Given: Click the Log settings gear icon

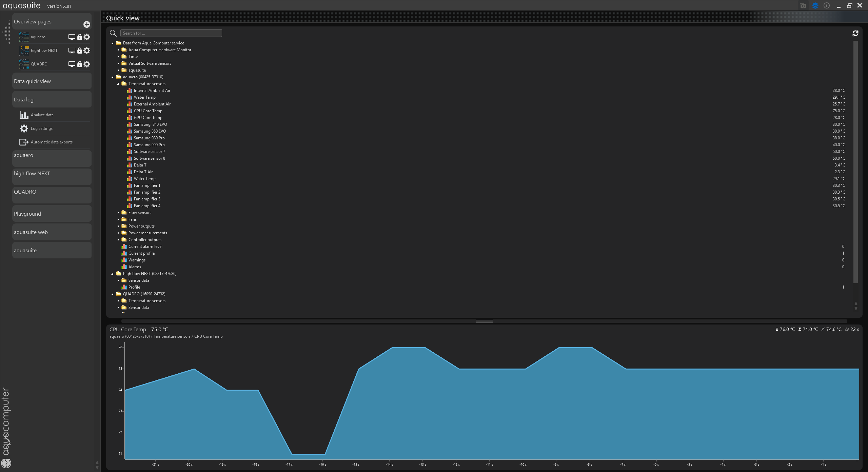Looking at the screenshot, I should tap(24, 129).
